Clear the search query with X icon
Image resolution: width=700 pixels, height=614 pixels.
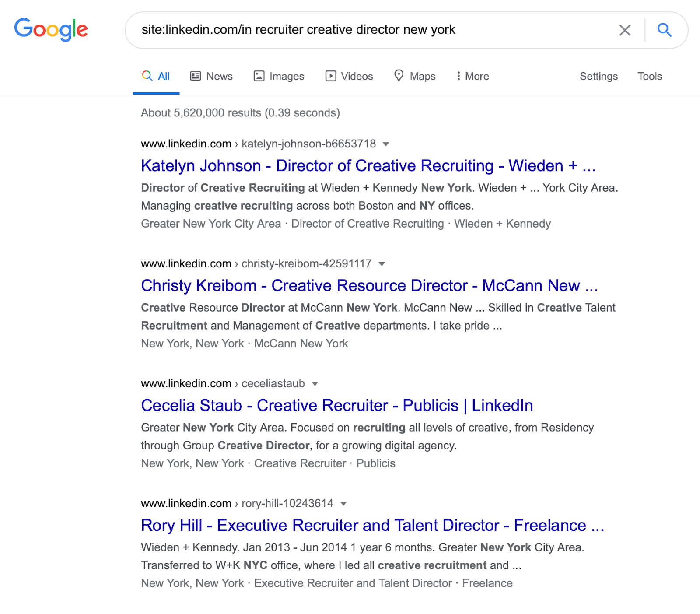pyautogui.click(x=625, y=30)
